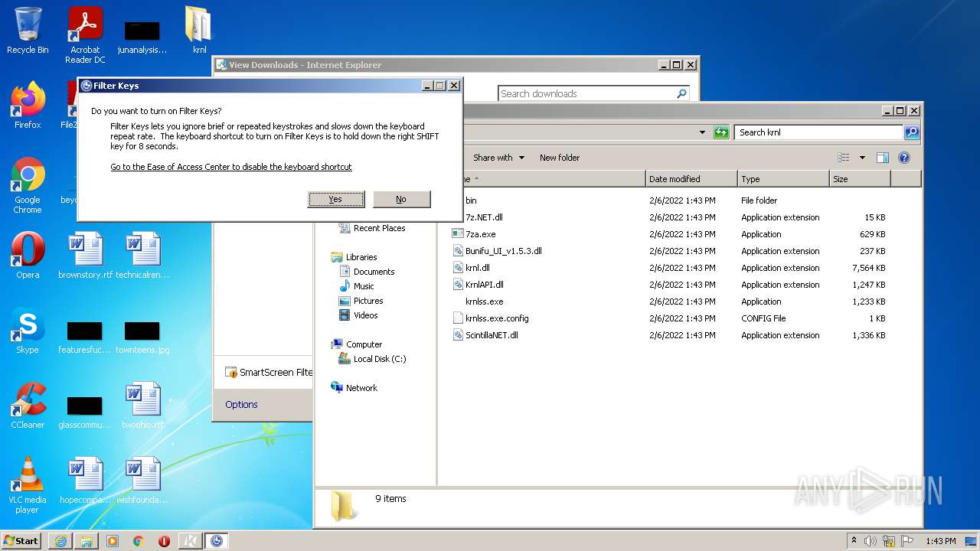This screenshot has height=551, width=980.
Task: Click No in Filter Keys dialog
Action: (x=401, y=199)
